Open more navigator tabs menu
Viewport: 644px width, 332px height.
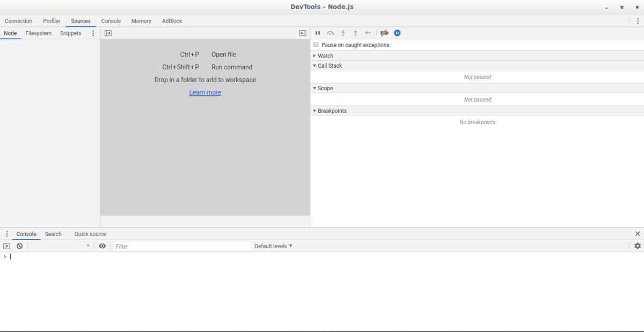coord(93,33)
